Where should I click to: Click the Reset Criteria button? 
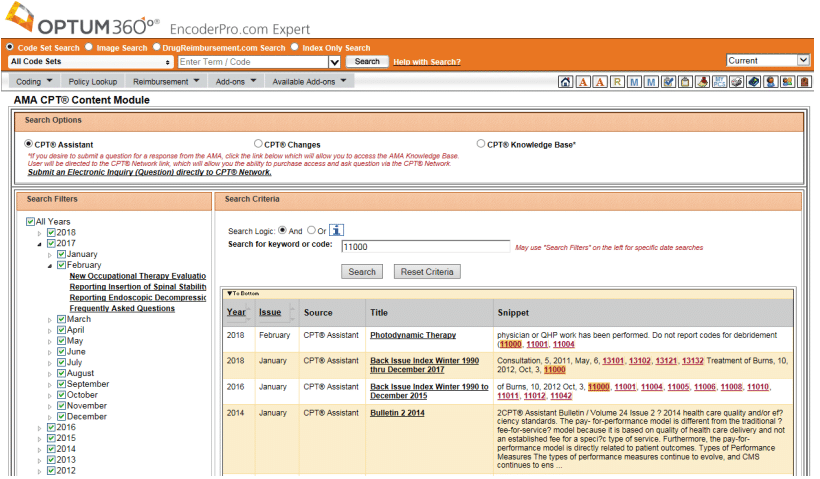coord(427,272)
